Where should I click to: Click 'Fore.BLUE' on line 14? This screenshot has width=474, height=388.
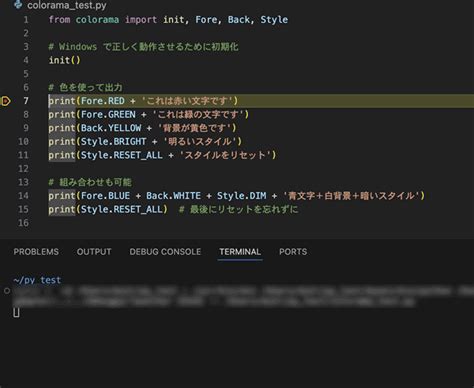105,196
